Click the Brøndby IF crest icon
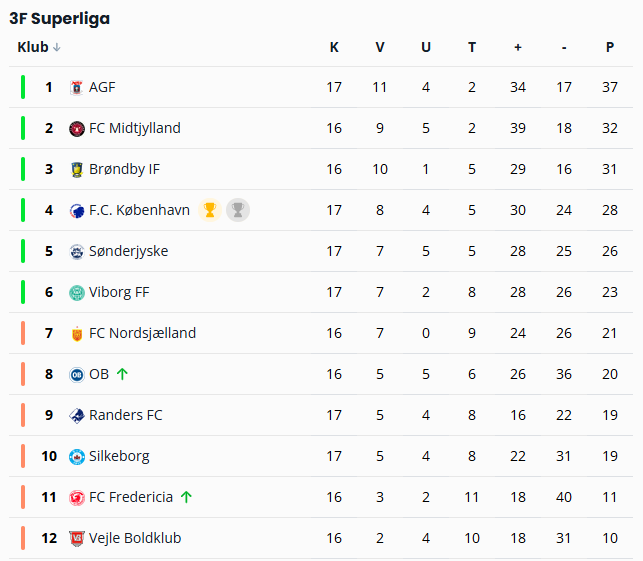643x561 pixels. coord(77,169)
